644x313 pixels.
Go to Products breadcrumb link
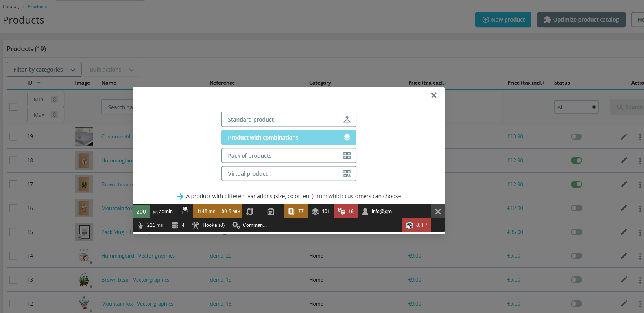point(37,7)
